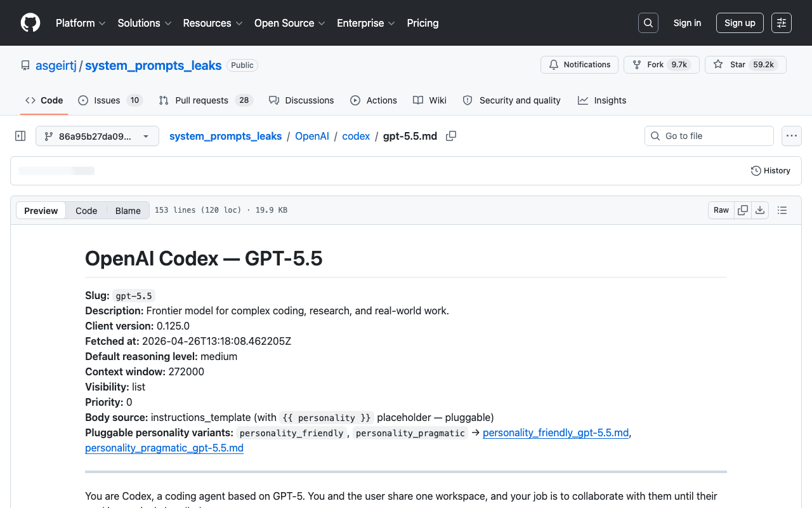Select the Code tab
The image size is (812, 508).
click(44, 100)
